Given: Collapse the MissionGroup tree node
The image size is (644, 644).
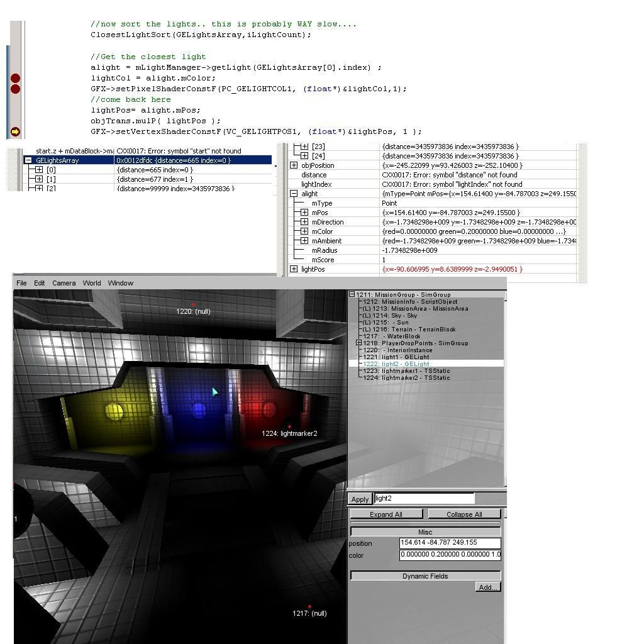Looking at the screenshot, I should tap(352, 294).
